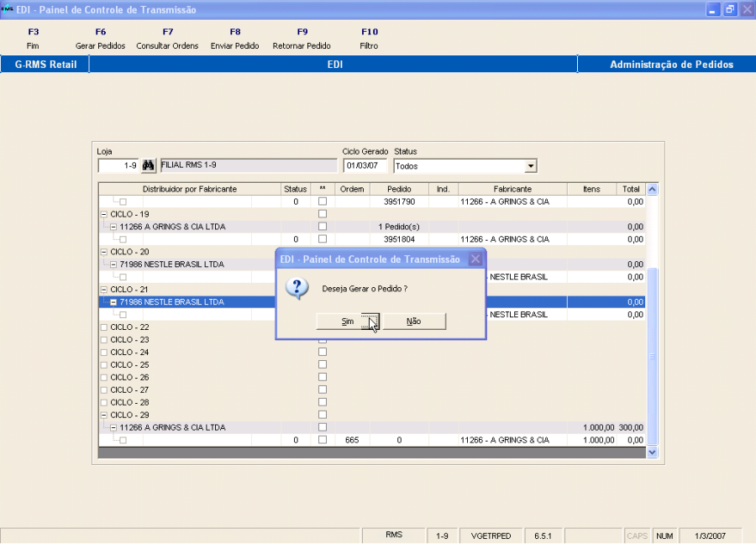Expand the CICLO - 22 node

103,327
